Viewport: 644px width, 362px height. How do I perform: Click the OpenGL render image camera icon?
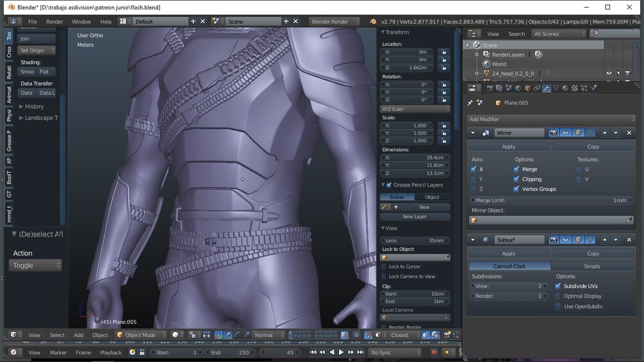pos(447,335)
